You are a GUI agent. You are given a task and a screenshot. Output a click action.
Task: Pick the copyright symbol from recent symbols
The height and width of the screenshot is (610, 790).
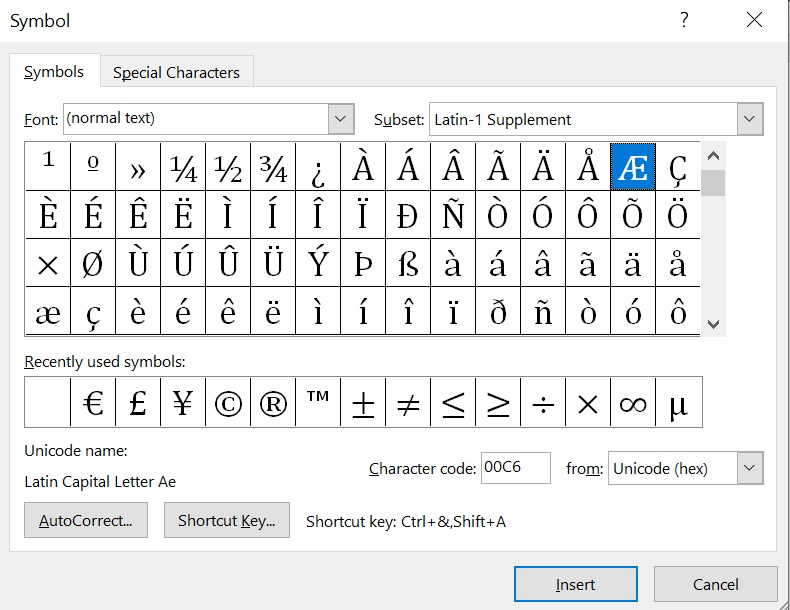[228, 402]
